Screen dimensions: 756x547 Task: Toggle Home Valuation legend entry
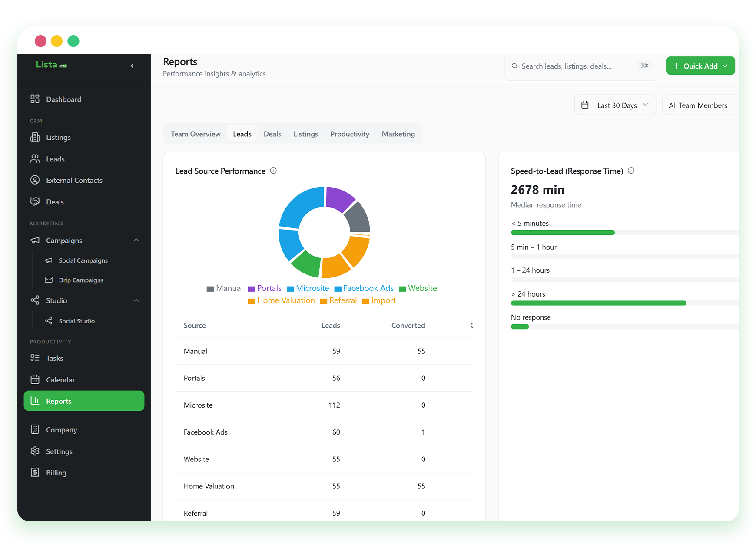pos(282,300)
